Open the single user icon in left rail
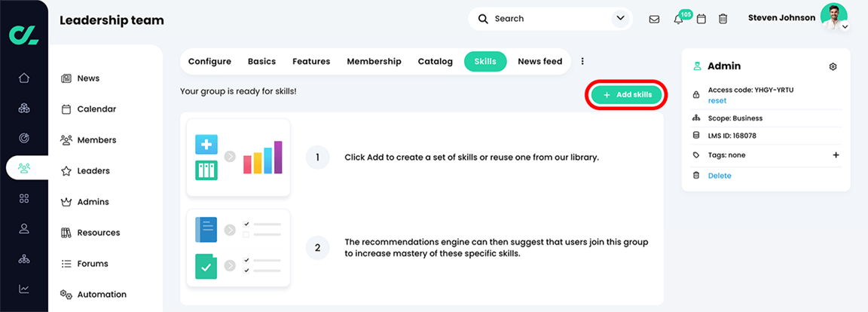This screenshot has height=312, width=868. (x=24, y=228)
